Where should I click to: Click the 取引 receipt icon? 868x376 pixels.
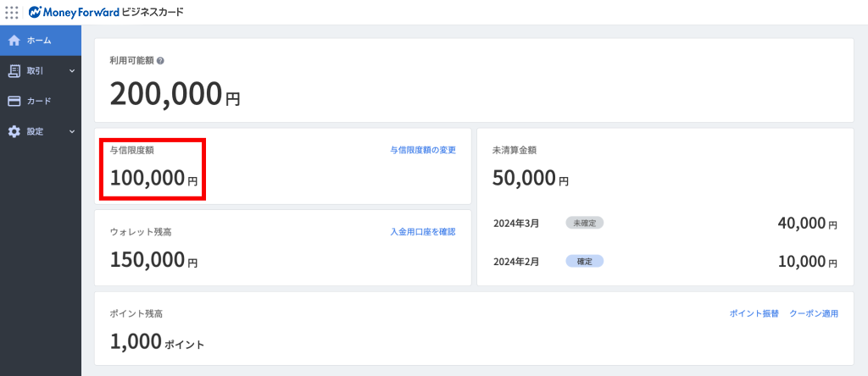point(14,71)
